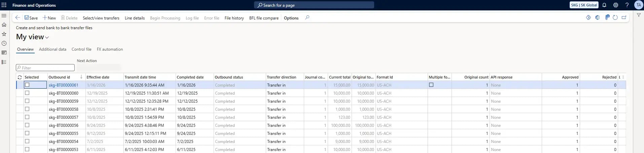Screen dimensions: 644x153
Task: Switch to the Control file tab
Action: (81, 49)
